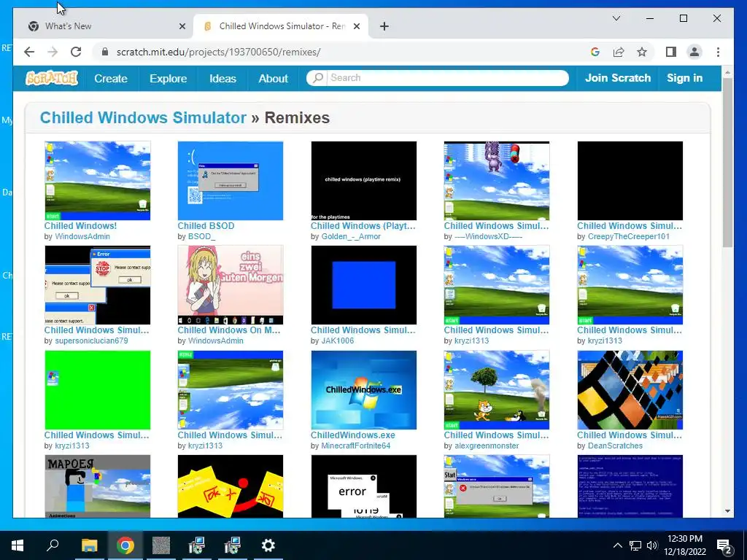
Task: Open ChilledWindows.exe title link
Action: point(353,435)
